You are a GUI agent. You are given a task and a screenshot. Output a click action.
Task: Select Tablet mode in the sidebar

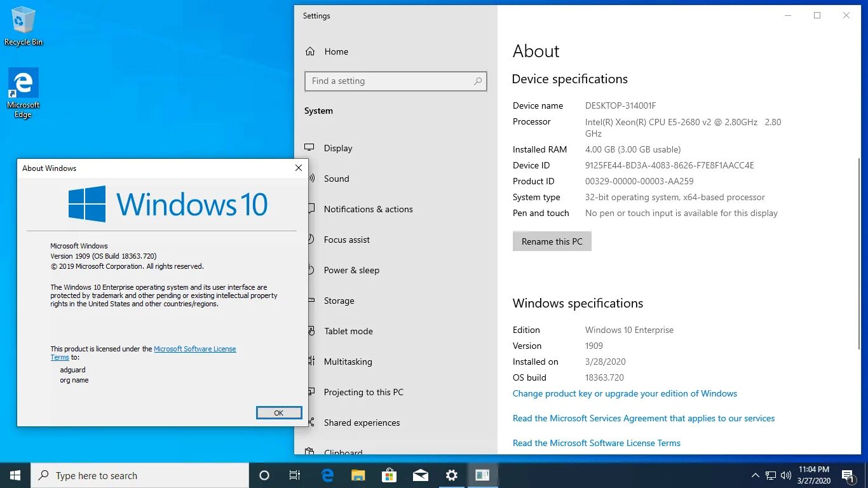click(349, 331)
